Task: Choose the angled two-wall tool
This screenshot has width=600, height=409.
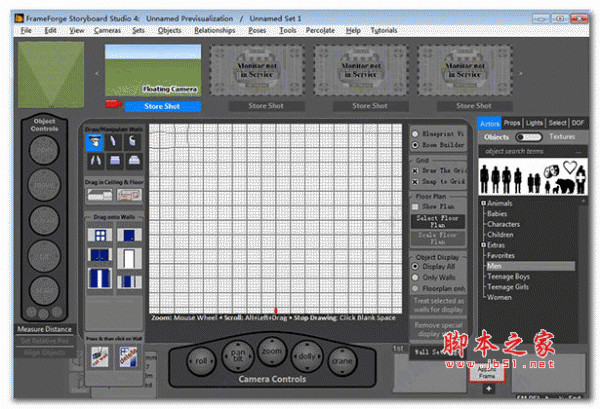Action: [x=95, y=161]
